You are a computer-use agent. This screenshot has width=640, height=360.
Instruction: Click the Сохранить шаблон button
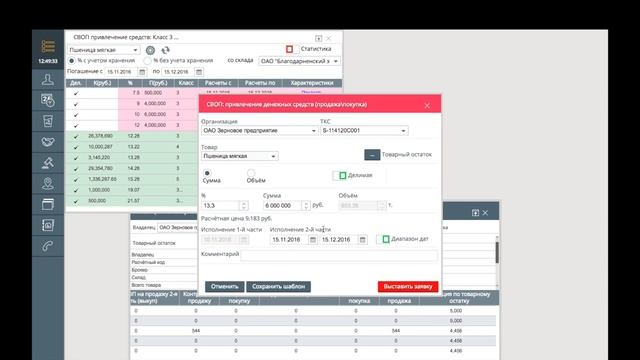pos(278,287)
